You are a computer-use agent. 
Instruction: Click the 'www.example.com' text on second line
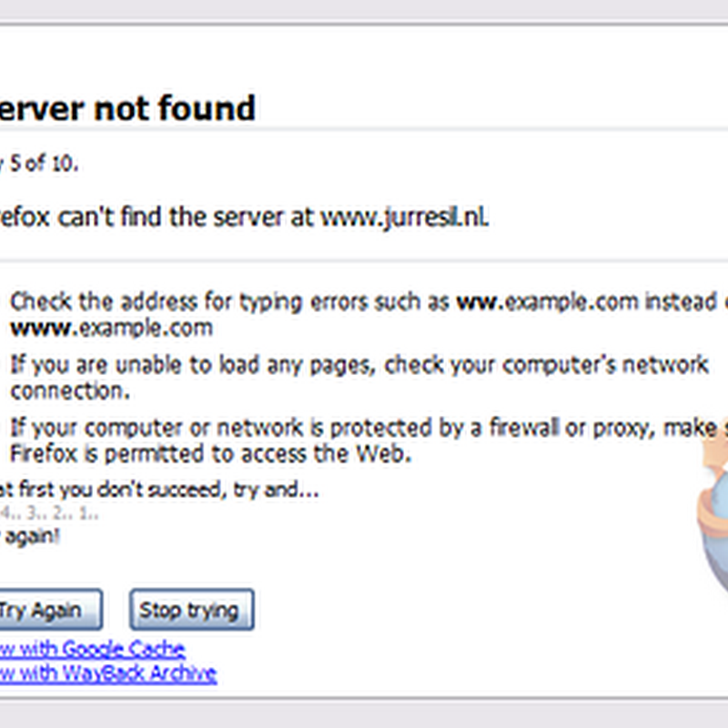point(111,328)
